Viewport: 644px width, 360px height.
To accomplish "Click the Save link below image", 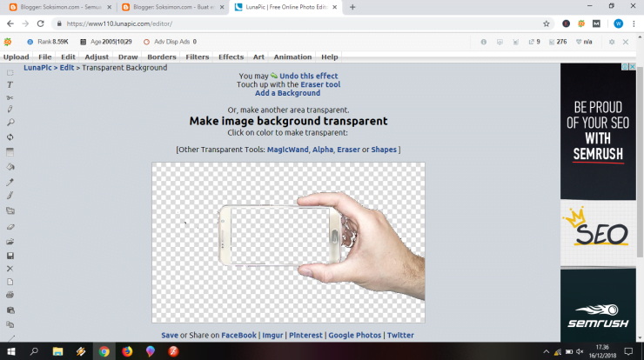I will pyautogui.click(x=170, y=335).
